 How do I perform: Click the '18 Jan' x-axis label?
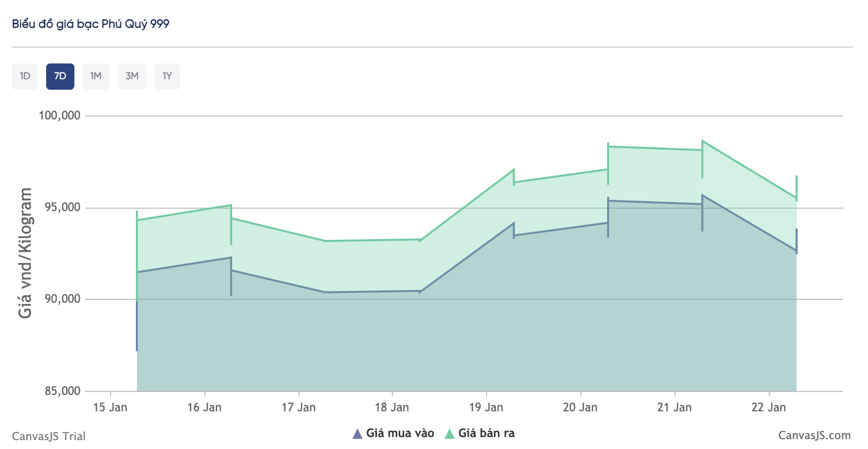coord(392,407)
